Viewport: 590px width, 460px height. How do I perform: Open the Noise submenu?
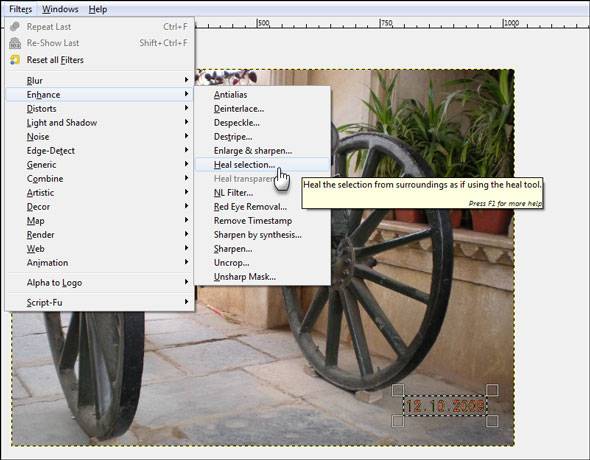pyautogui.click(x=99, y=137)
